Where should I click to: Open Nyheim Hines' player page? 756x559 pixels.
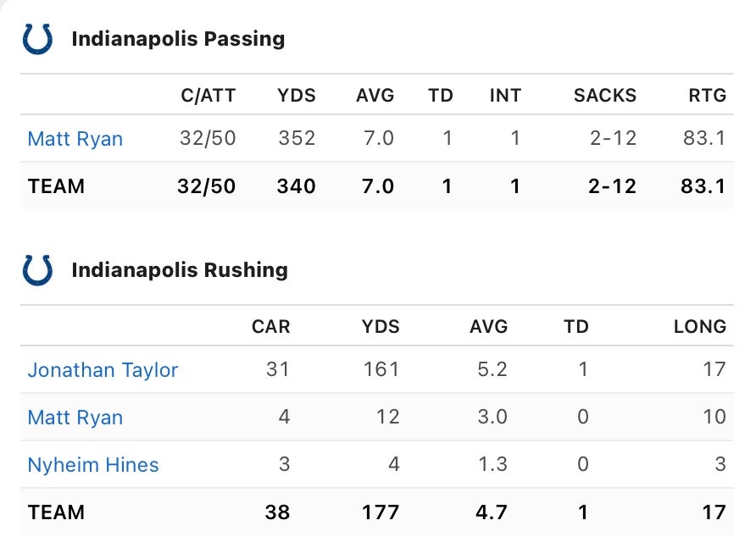(93, 465)
